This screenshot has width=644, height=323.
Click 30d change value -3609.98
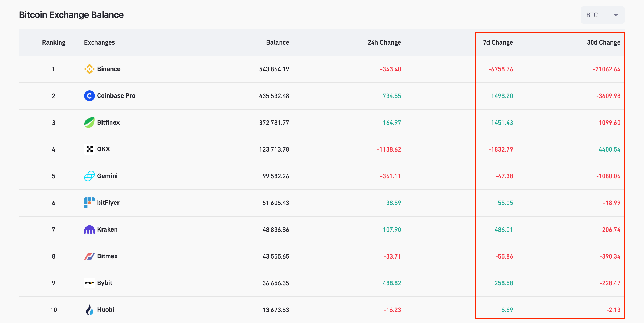coord(608,96)
